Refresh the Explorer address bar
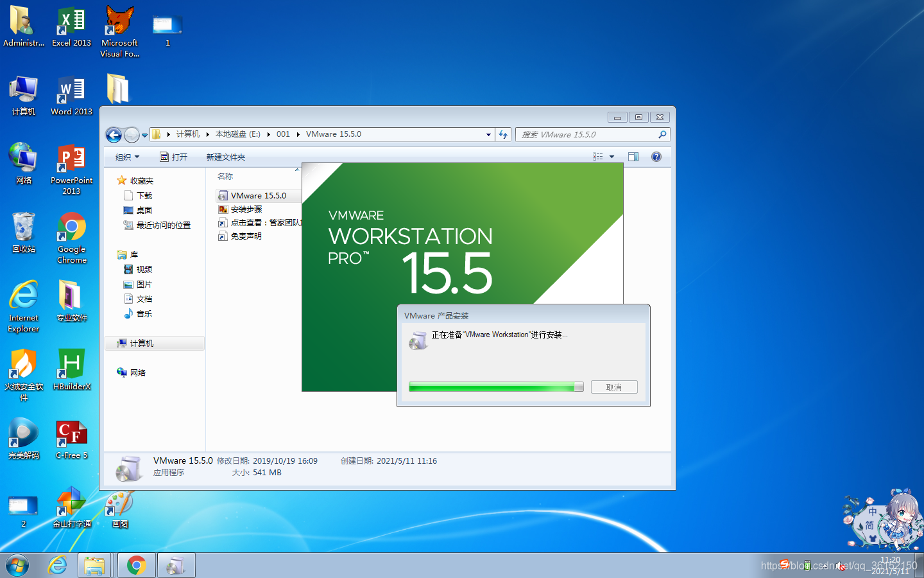This screenshot has height=578, width=924. coord(503,134)
